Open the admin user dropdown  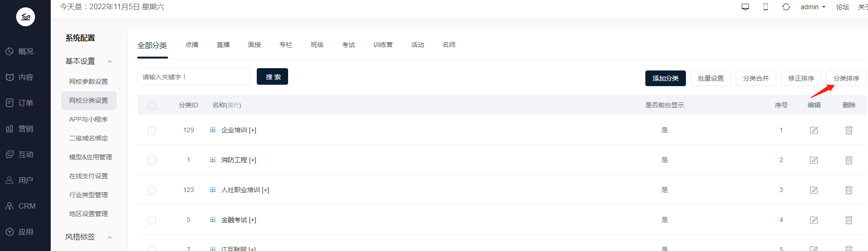click(813, 7)
